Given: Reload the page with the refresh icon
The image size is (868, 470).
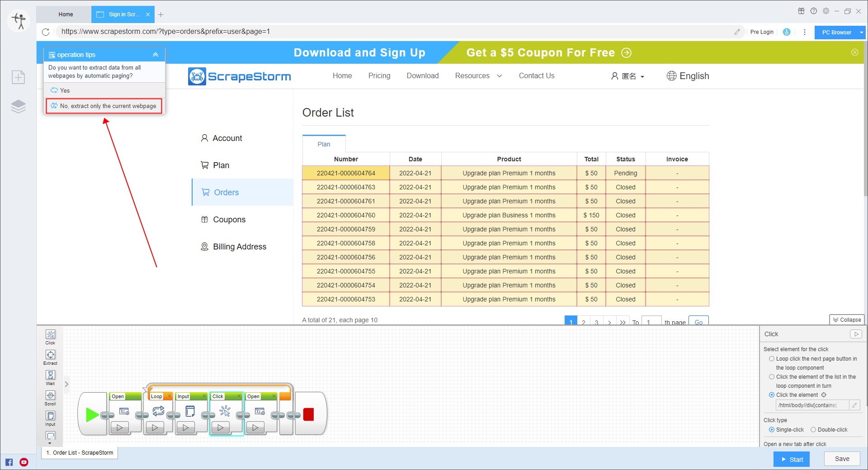Looking at the screenshot, I should pyautogui.click(x=46, y=32).
